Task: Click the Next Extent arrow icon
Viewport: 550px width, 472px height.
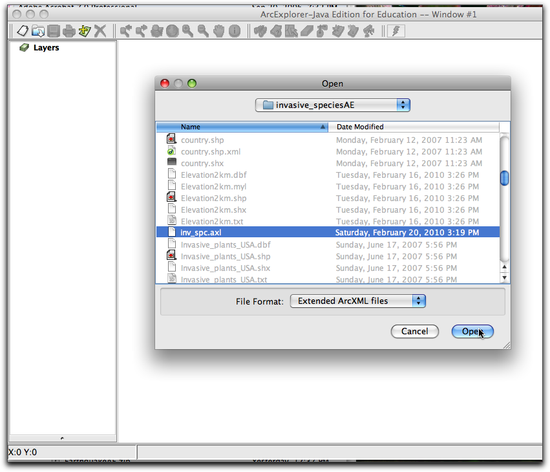Action: pyautogui.click(x=141, y=31)
